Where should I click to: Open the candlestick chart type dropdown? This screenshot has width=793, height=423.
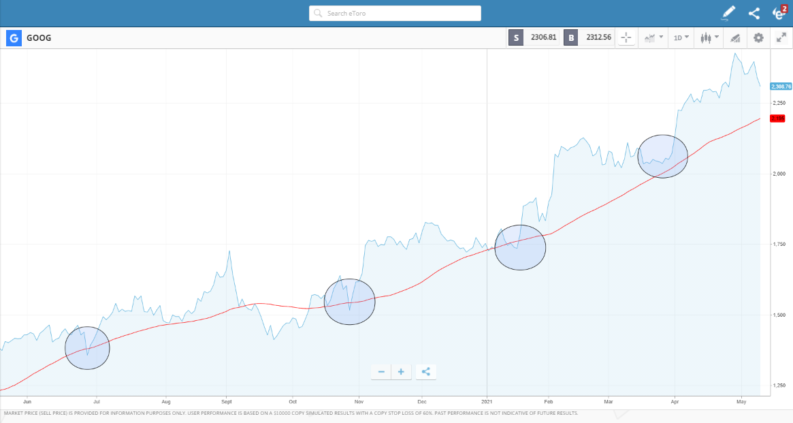709,38
